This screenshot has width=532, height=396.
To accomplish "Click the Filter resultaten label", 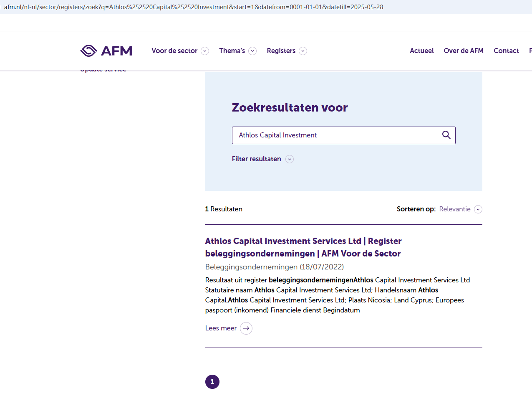I will (256, 159).
